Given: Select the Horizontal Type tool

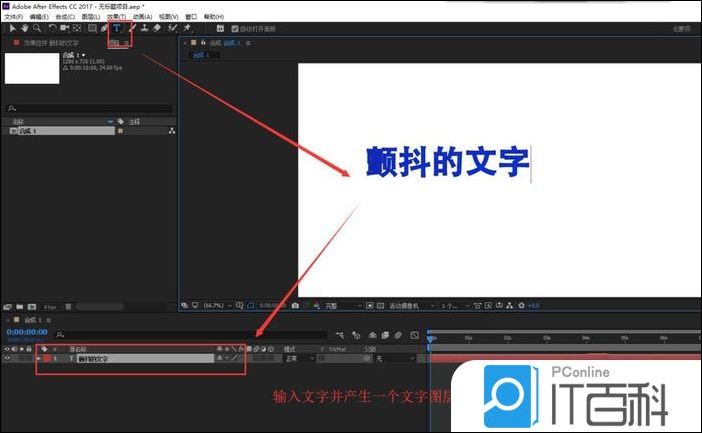Looking at the screenshot, I should pyautogui.click(x=118, y=28).
